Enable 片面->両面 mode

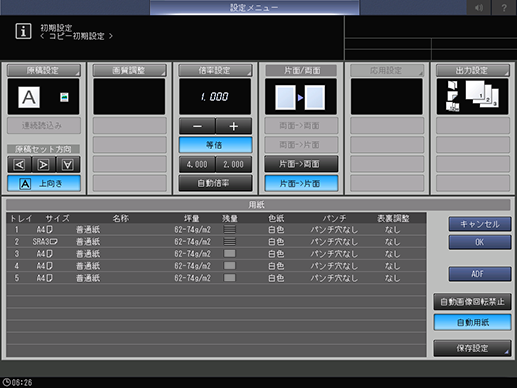301,164
